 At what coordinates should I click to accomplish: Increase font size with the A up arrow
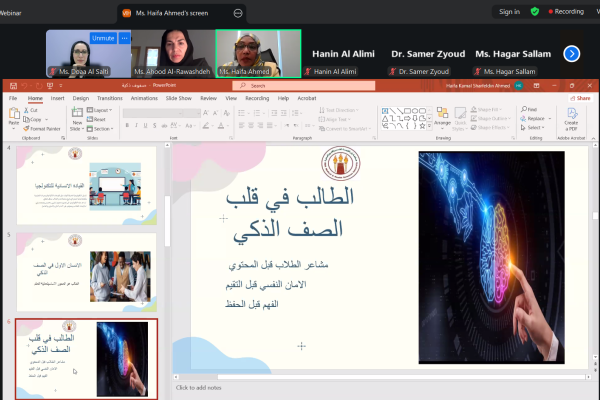point(206,113)
